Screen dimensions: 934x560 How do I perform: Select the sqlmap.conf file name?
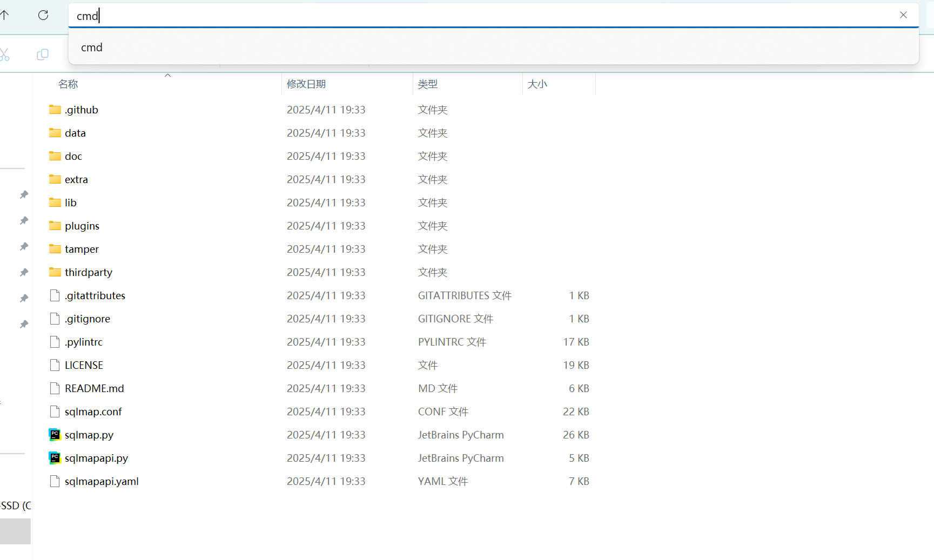93,411
